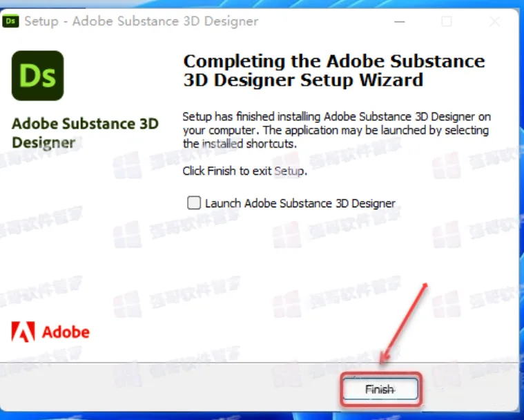Click "Click Finish to exit Setup." text
The height and width of the screenshot is (420, 524).
[x=244, y=171]
